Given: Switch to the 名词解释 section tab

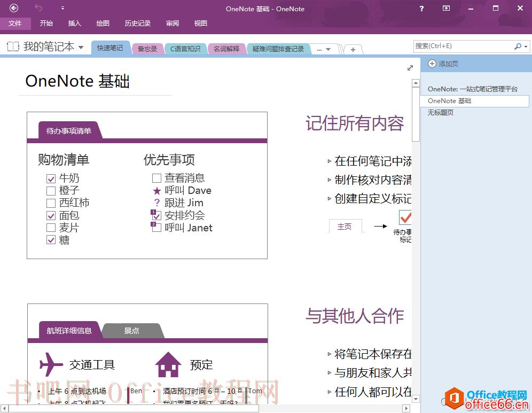Looking at the screenshot, I should click(x=226, y=49).
